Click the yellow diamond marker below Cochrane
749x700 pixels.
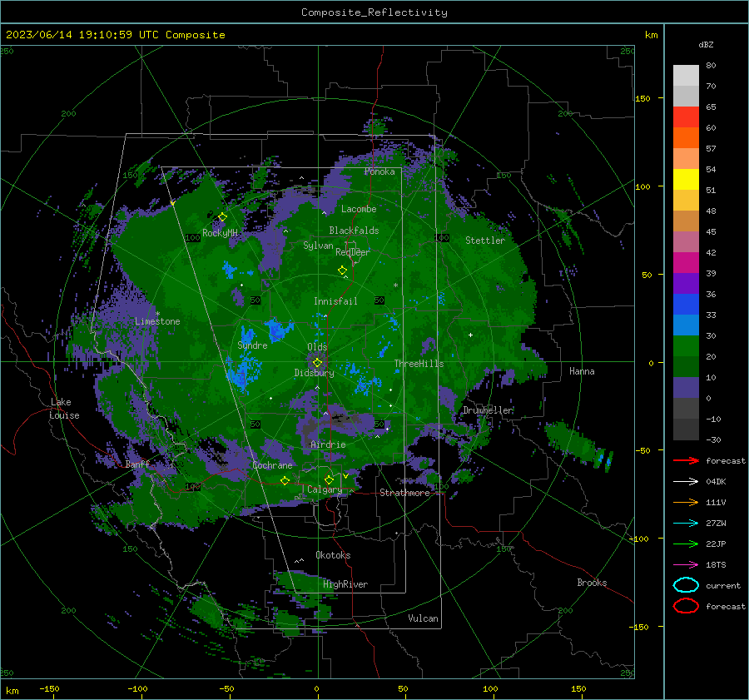285,480
